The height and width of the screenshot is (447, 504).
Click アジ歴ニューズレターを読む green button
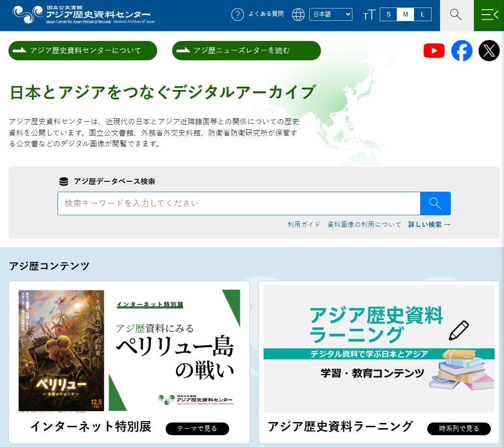tap(246, 50)
